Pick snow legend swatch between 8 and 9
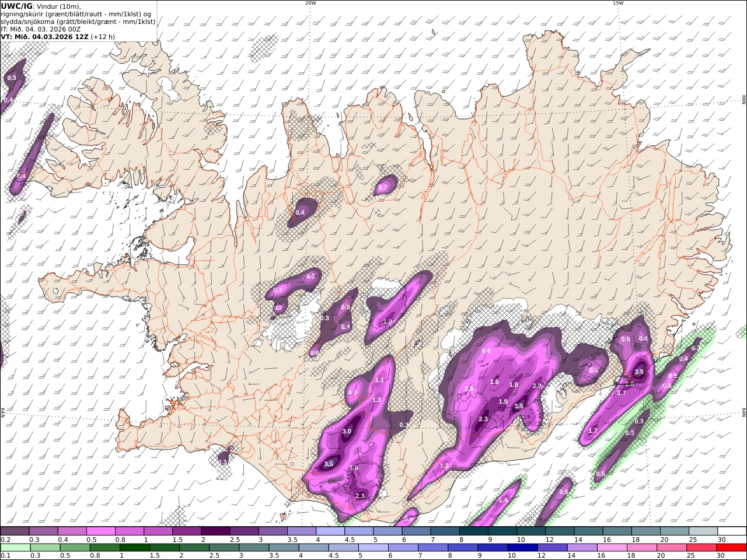 click(473, 531)
